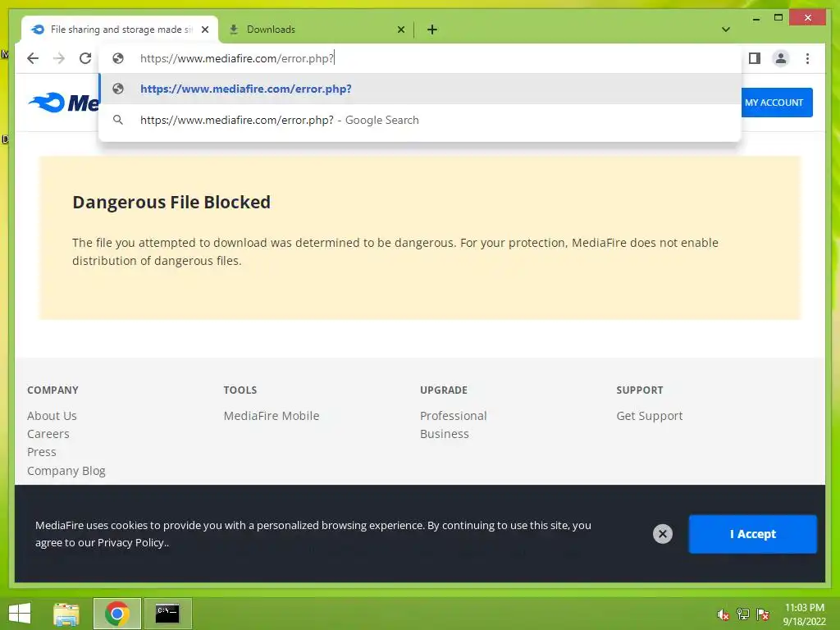Open the Professional upgrade link
This screenshot has height=630, width=840.
click(x=453, y=416)
